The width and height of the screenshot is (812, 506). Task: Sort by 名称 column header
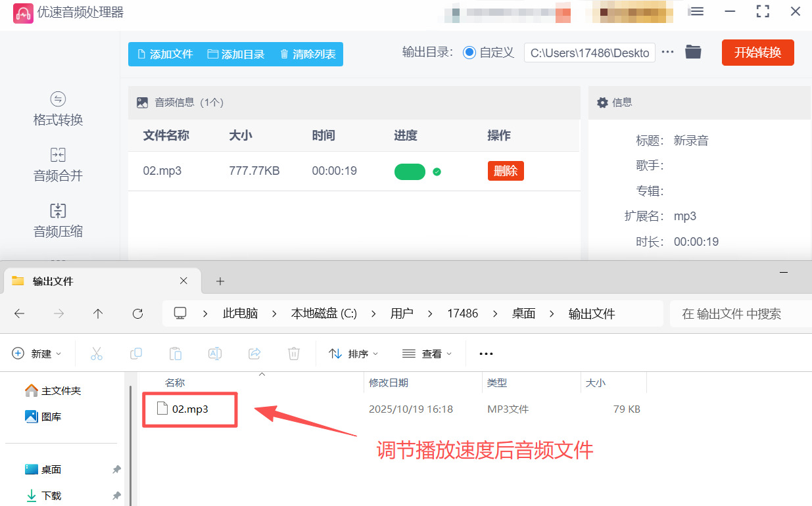pyautogui.click(x=175, y=382)
